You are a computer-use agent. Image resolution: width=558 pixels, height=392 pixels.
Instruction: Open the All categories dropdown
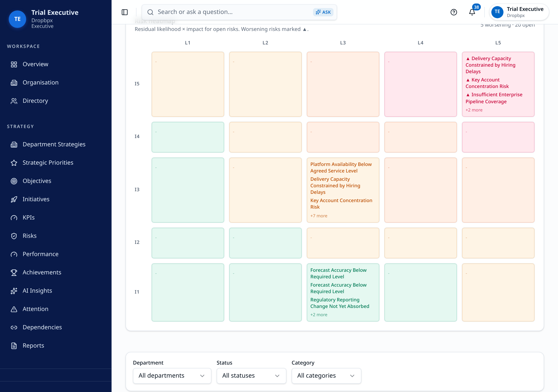pos(326,376)
